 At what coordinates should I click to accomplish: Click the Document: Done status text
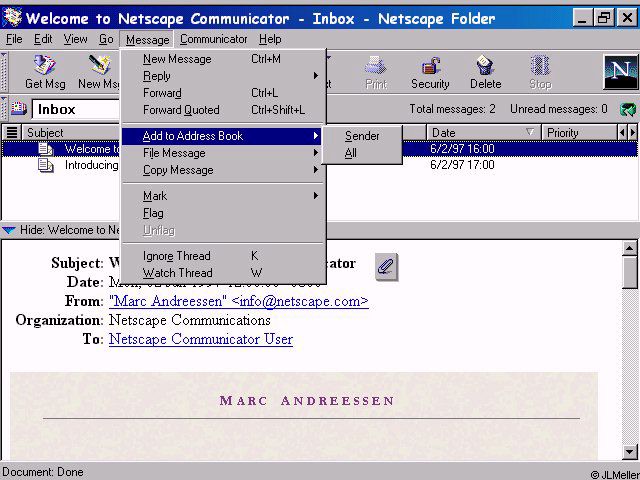point(43,472)
